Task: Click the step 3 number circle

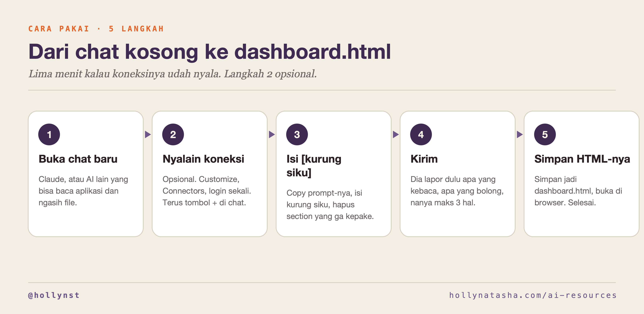Action: click(x=297, y=134)
